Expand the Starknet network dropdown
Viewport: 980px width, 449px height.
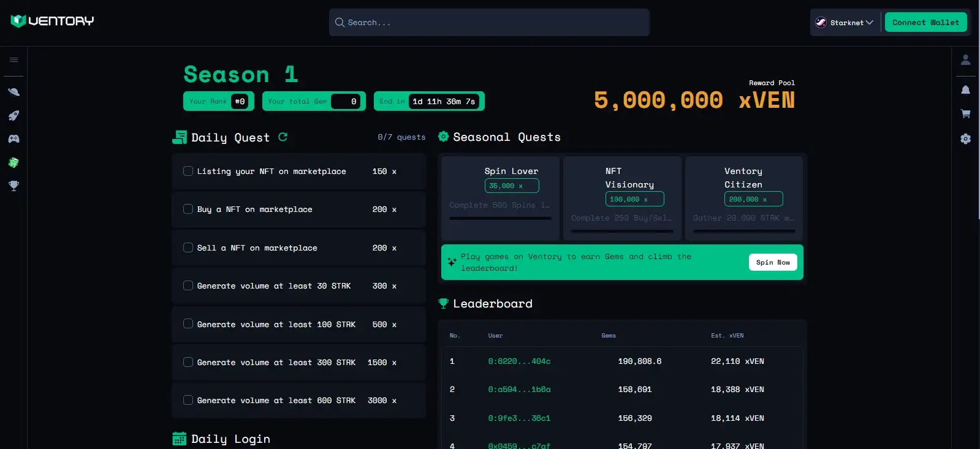(x=845, y=23)
